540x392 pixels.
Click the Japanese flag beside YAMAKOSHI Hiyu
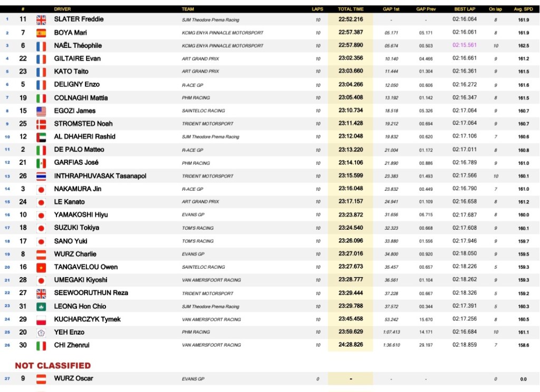(41, 215)
